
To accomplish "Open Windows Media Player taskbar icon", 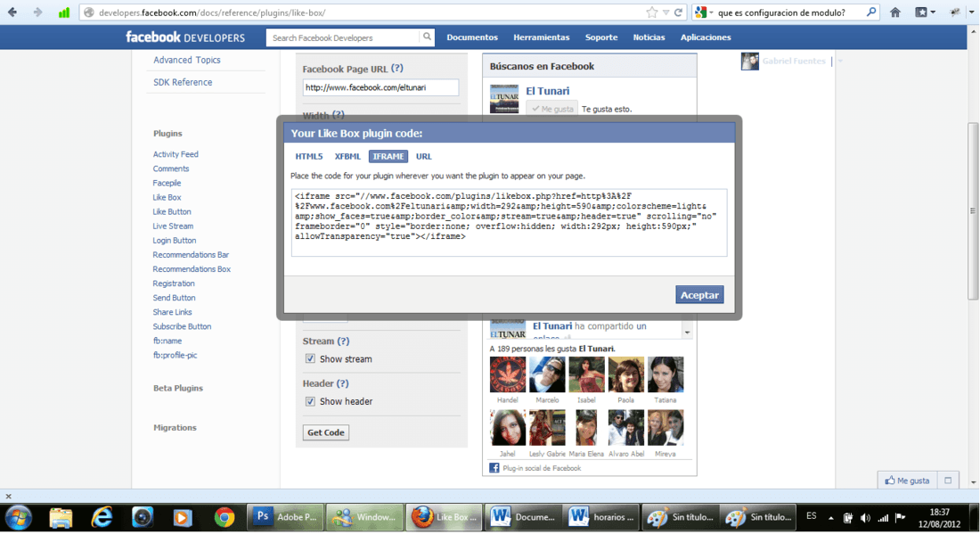I will click(x=183, y=517).
